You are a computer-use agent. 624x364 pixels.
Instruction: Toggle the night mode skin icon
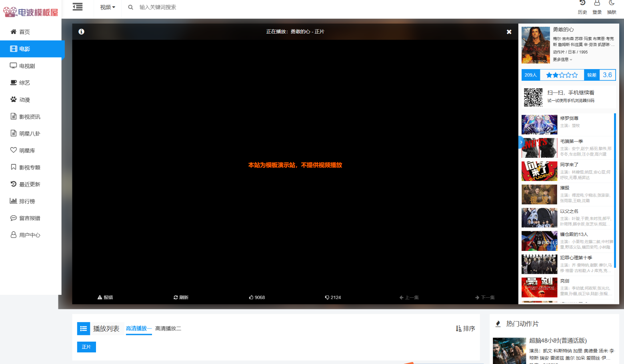(x=612, y=3)
